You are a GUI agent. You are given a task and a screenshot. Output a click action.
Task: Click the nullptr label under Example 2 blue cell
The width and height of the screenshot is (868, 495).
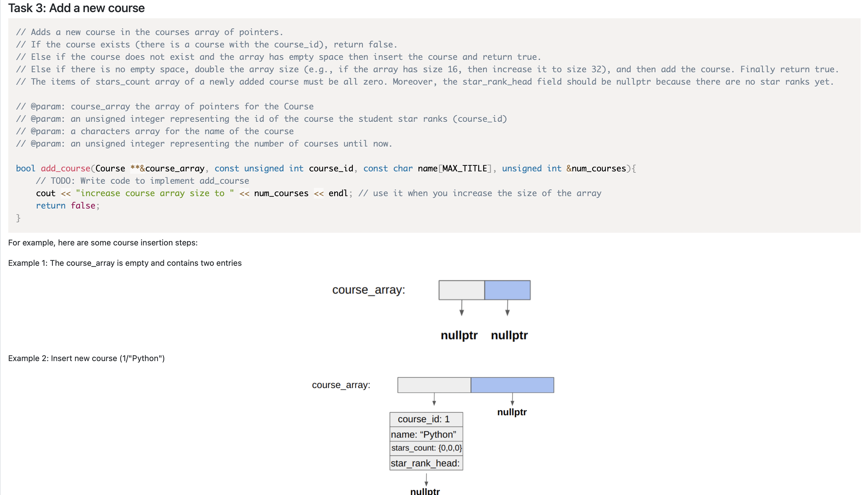click(x=512, y=412)
